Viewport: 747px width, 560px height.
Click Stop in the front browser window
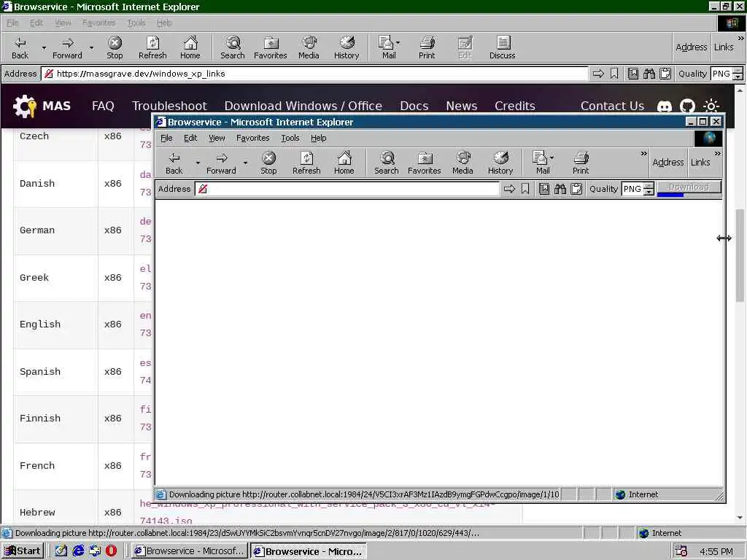[x=268, y=163]
